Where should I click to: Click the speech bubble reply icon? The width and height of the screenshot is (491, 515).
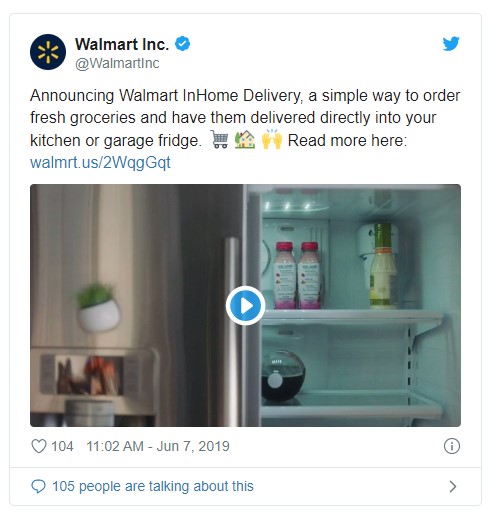point(38,486)
